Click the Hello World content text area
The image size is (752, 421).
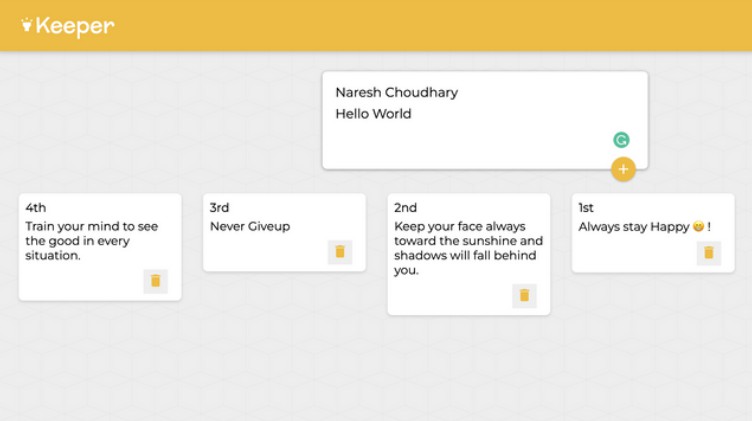(373, 114)
